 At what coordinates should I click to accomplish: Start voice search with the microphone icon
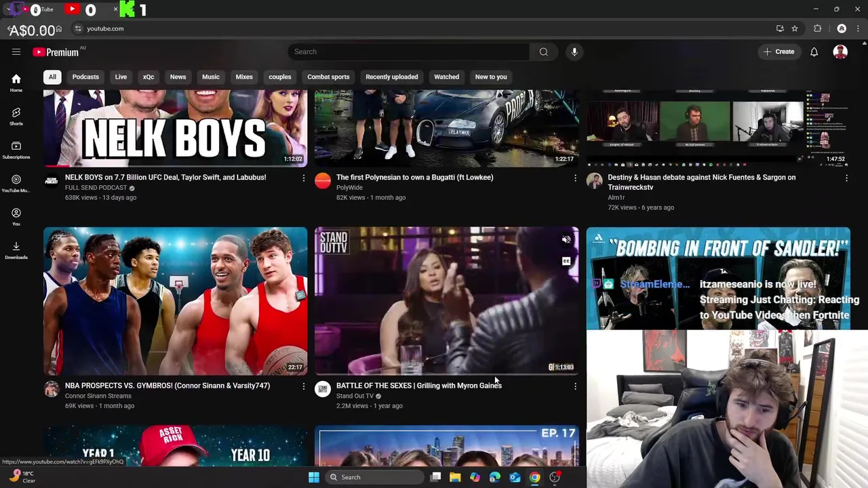coord(574,52)
